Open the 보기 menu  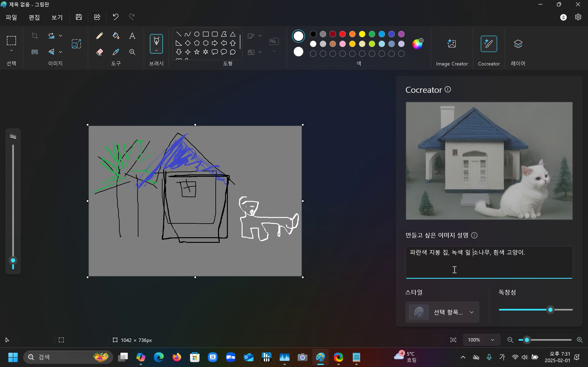pos(57,17)
